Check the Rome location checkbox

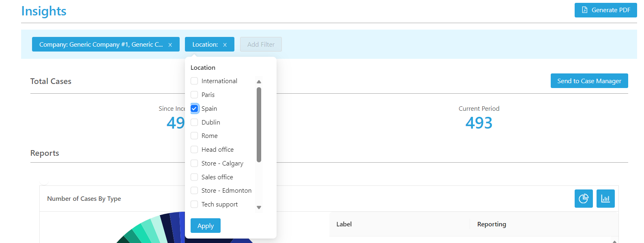(x=194, y=136)
